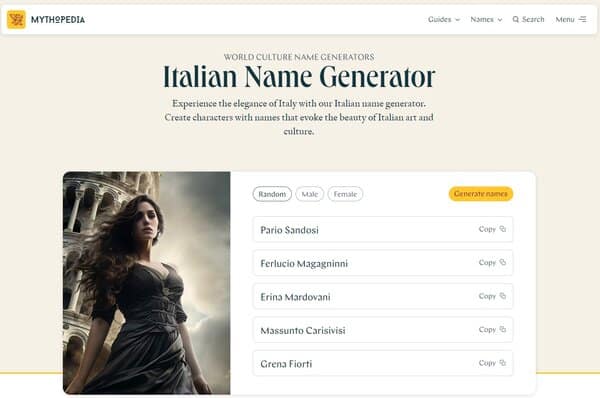Click the Italian Name Generator heading
This screenshot has width=600, height=398.
pos(299,77)
